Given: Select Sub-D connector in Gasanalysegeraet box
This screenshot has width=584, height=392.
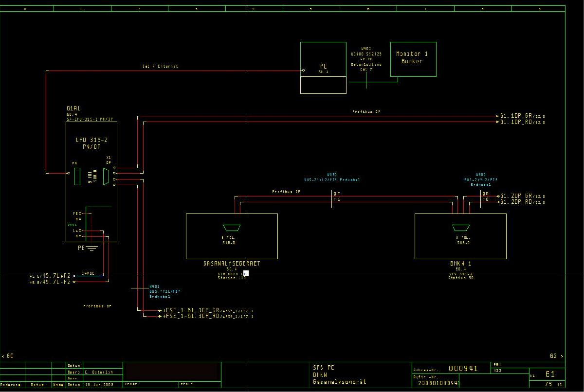Looking at the screenshot, I should (x=231, y=228).
